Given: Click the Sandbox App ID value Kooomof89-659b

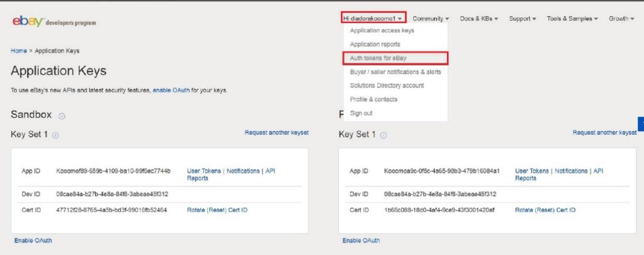Looking at the screenshot, I should tap(113, 171).
